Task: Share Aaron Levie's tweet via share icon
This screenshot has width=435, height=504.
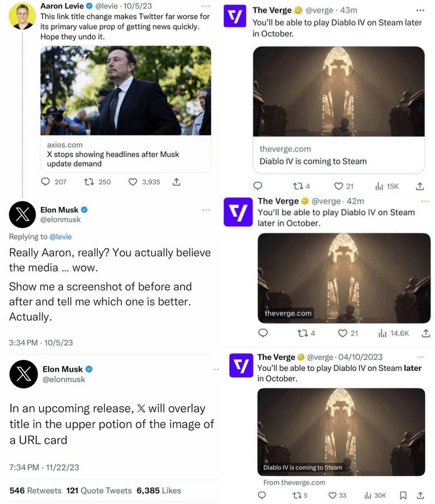Action: click(176, 182)
